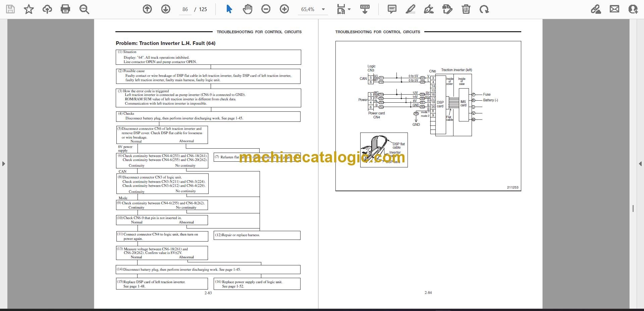Activate the hand pan tool

[248, 9]
